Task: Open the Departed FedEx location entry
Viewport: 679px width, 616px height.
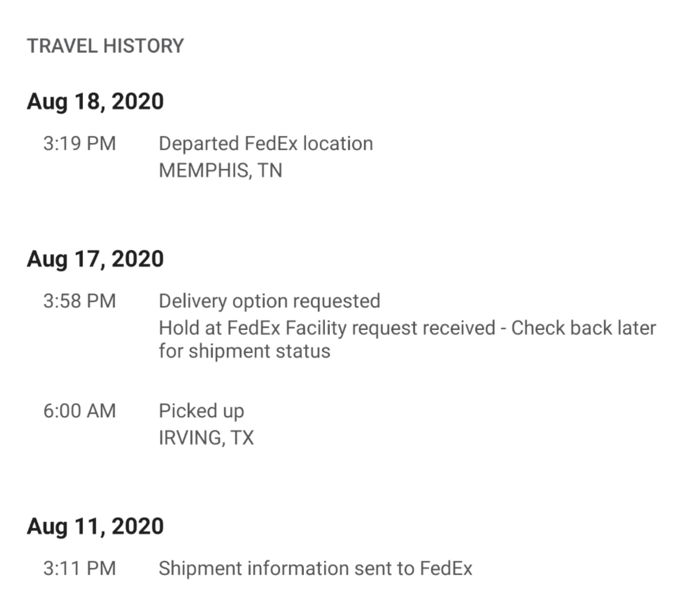Action: coord(266,144)
